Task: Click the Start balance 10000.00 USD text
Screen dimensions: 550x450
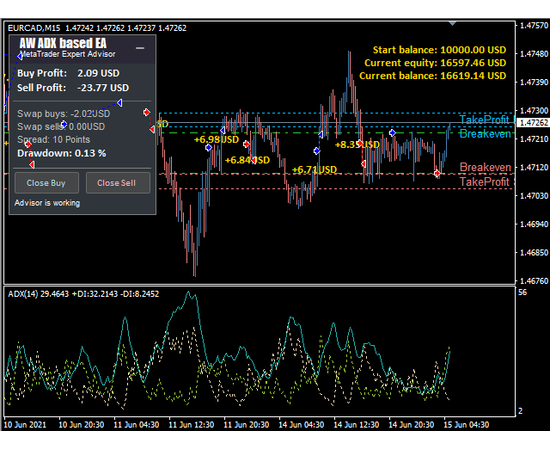Action: coord(439,50)
